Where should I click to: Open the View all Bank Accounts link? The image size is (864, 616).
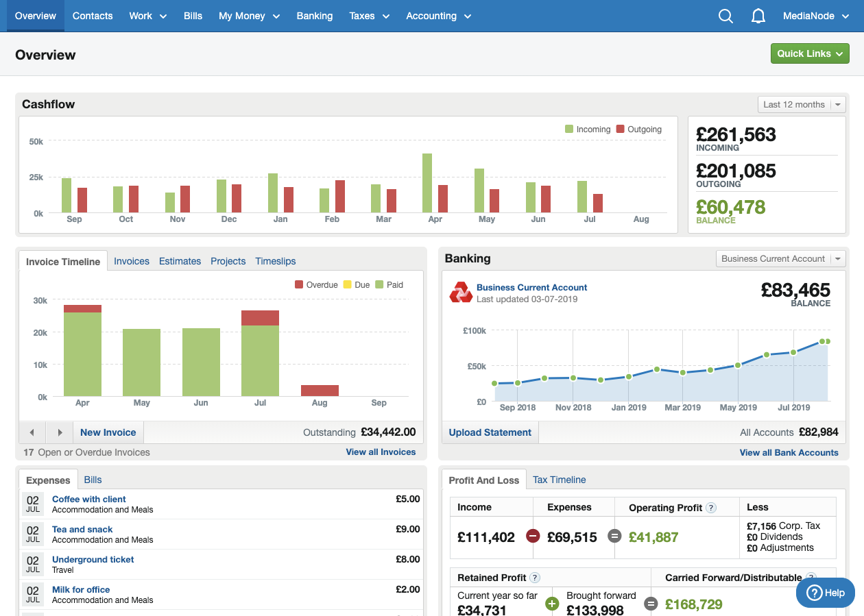click(789, 452)
